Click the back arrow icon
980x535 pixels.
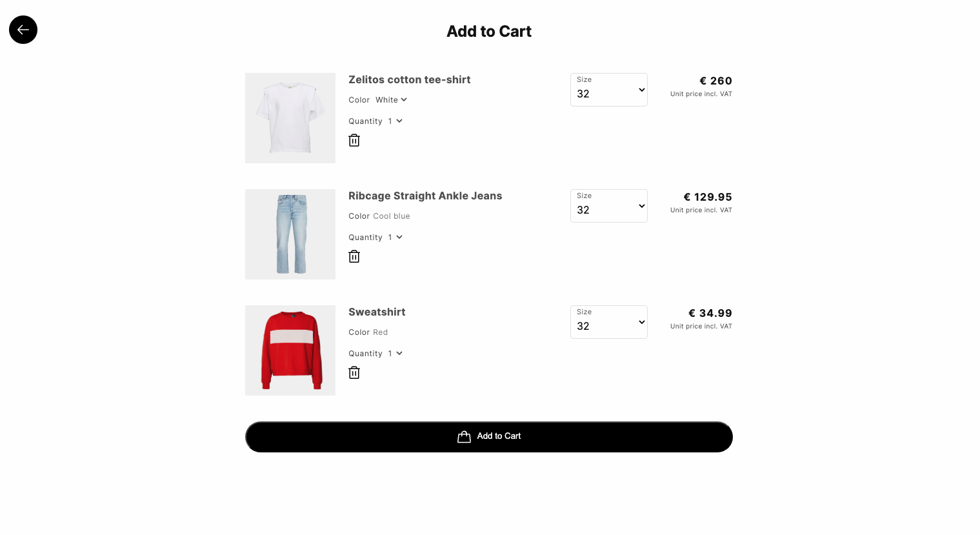(x=23, y=30)
